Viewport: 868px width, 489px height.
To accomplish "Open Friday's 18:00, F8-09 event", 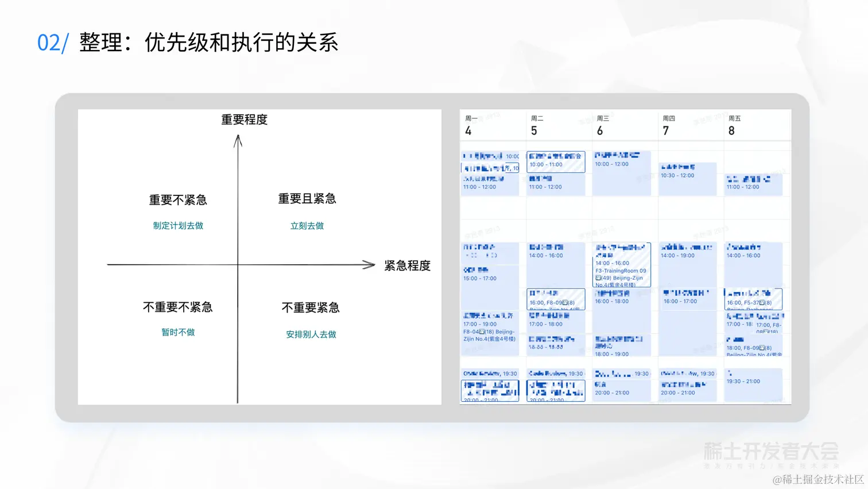I will [754, 345].
